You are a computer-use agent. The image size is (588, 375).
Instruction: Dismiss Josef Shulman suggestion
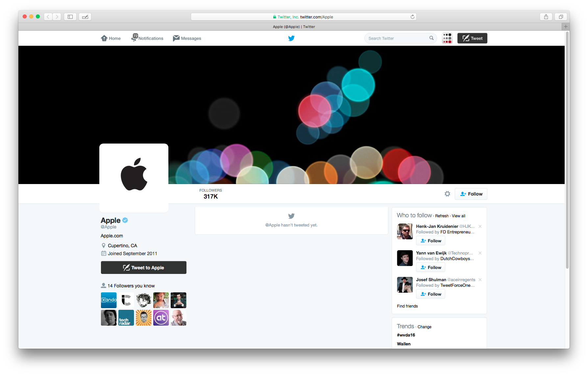pyautogui.click(x=480, y=280)
